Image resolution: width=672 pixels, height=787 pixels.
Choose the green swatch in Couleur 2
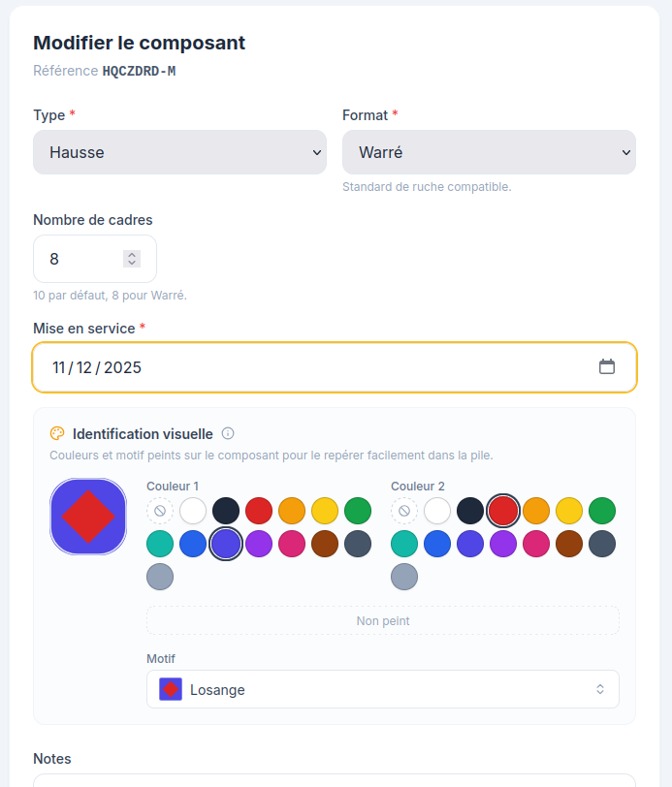(x=602, y=511)
